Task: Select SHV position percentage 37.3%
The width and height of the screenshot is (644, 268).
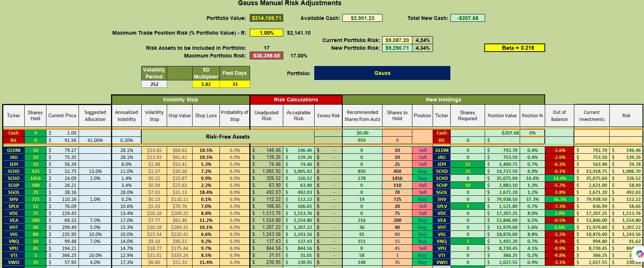Action: tap(532, 199)
